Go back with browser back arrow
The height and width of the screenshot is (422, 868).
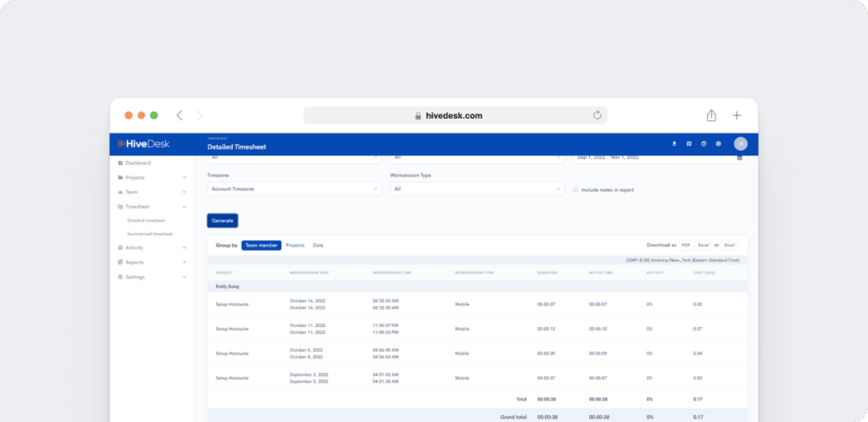click(179, 115)
